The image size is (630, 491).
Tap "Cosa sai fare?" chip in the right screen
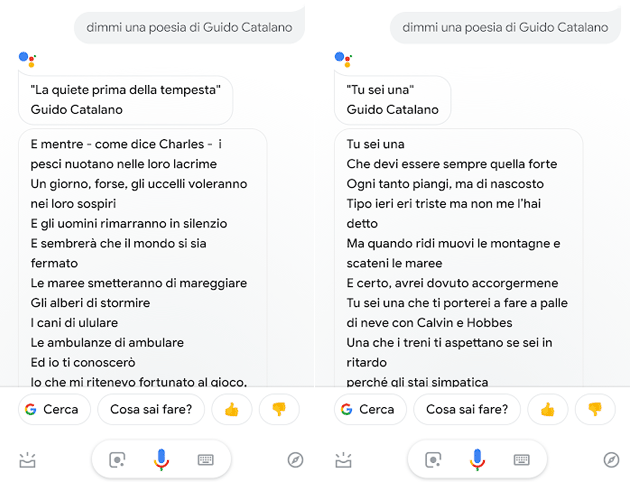467,409
